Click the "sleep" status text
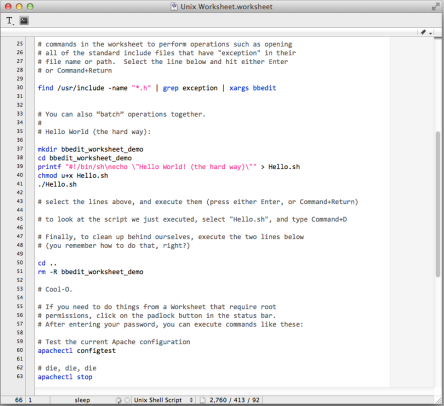The width and height of the screenshot is (444, 406). coord(82,400)
